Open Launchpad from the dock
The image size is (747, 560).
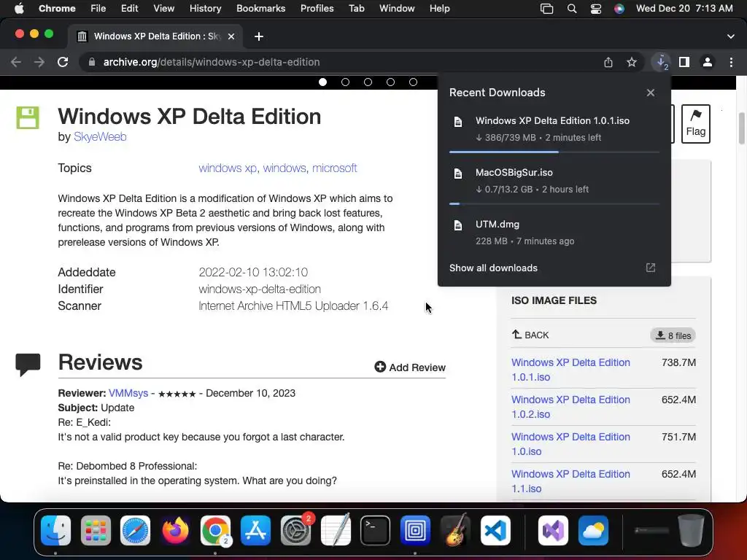(x=96, y=530)
